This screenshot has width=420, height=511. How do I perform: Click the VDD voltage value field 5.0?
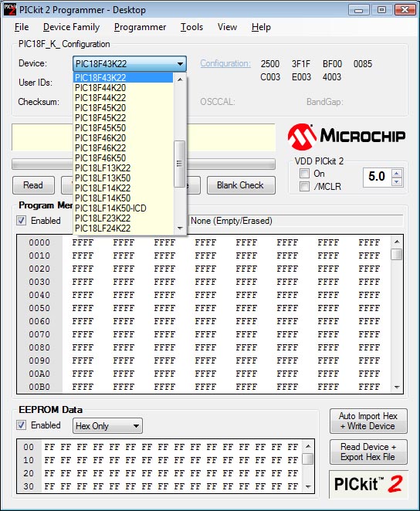click(x=377, y=177)
